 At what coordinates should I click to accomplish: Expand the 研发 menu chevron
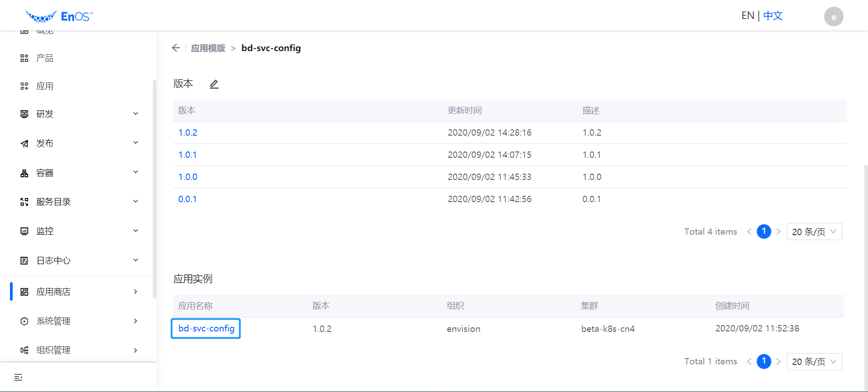(136, 113)
